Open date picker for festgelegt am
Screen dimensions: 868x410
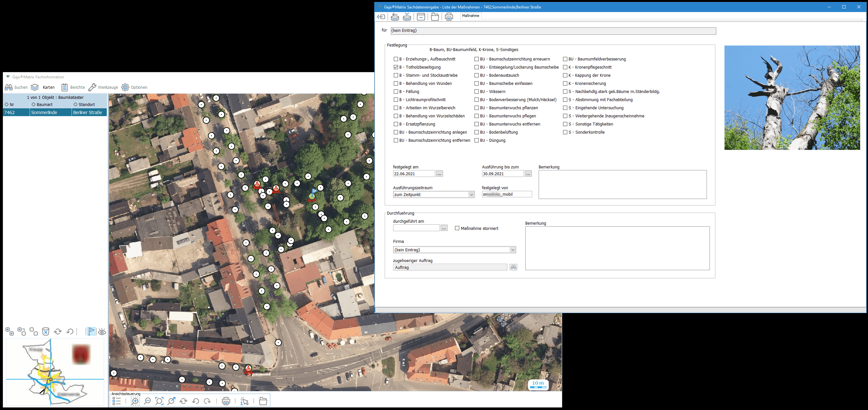point(439,174)
